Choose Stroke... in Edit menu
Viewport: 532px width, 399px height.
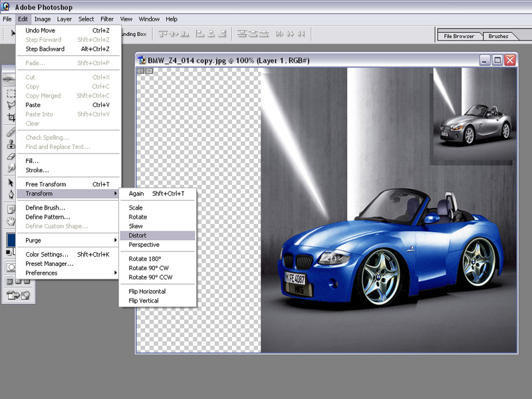[x=68, y=170]
